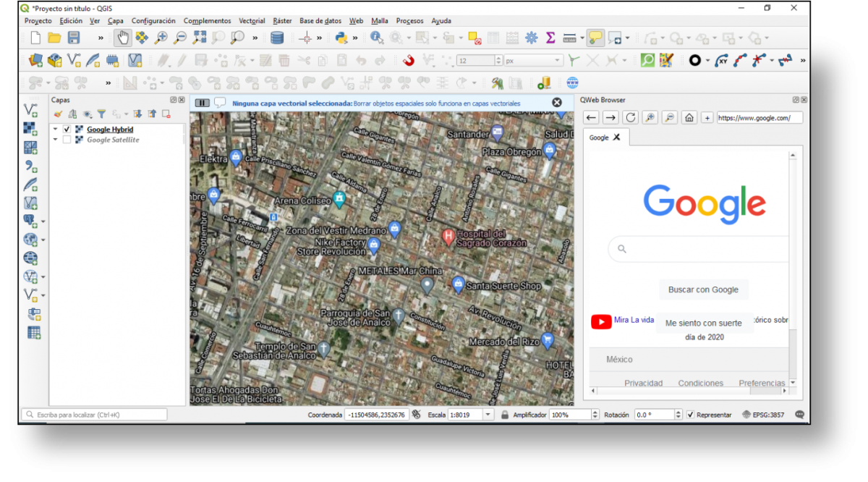Increase Rotación using its stepper control
This screenshot has width=868, height=482.
(678, 411)
